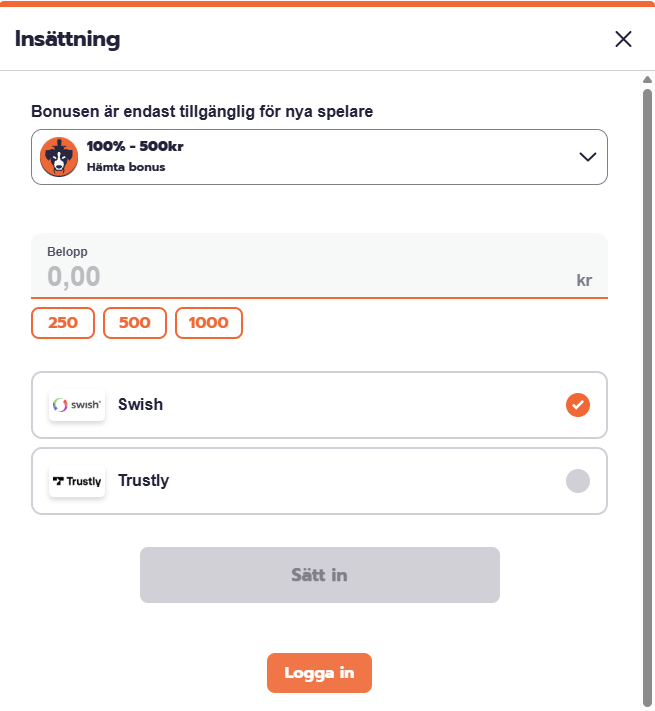
Task: Choose the Trustly payment method label
Action: (x=143, y=481)
